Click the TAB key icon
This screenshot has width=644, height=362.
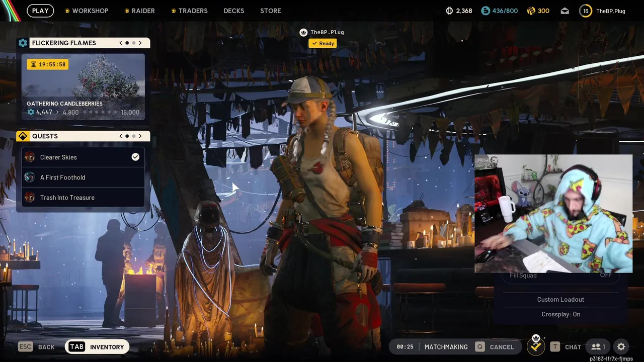pyautogui.click(x=76, y=347)
